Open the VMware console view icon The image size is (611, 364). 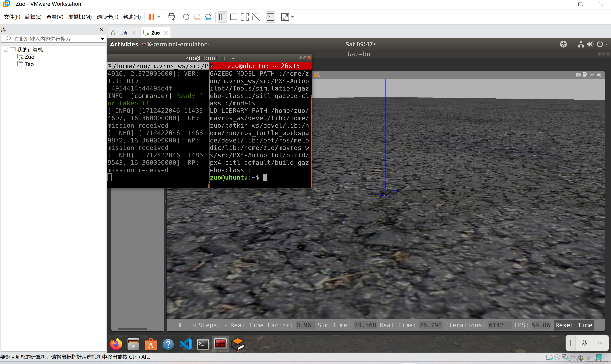point(270,17)
